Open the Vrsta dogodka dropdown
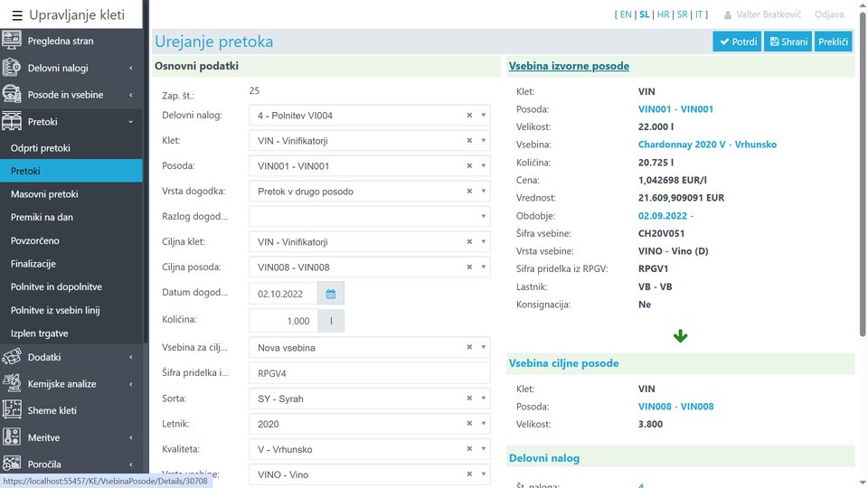 (x=484, y=192)
